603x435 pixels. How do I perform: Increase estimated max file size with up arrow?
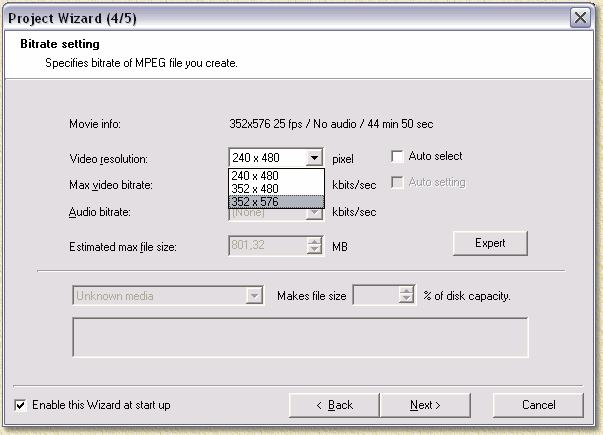314,242
